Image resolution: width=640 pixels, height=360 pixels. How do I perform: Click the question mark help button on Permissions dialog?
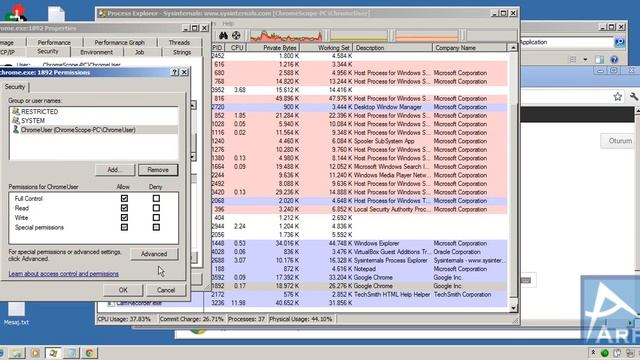175,72
